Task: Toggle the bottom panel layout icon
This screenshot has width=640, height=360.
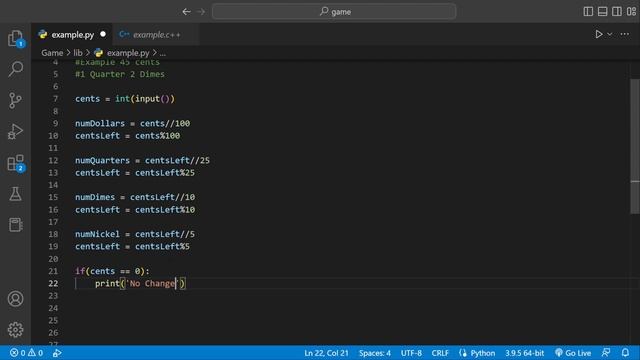Action: [602, 11]
